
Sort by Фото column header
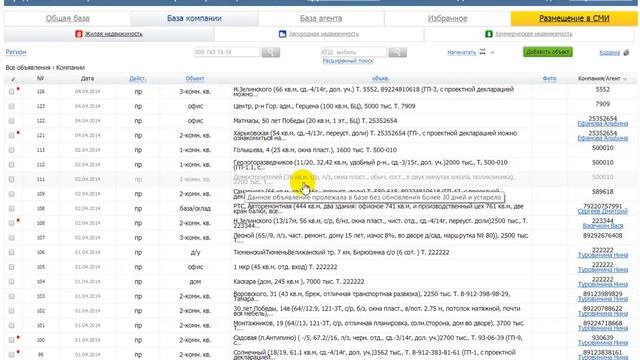(x=549, y=79)
